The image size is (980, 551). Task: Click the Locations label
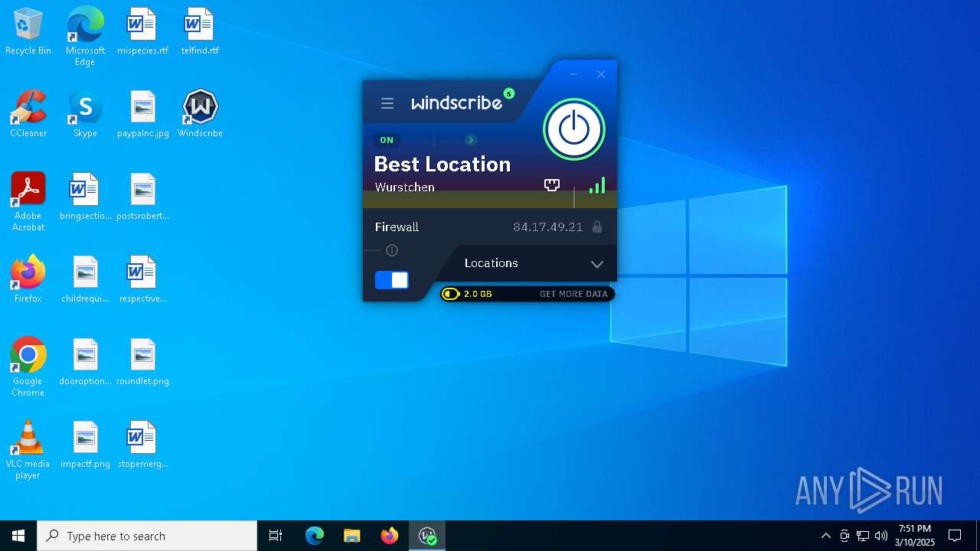[492, 262]
